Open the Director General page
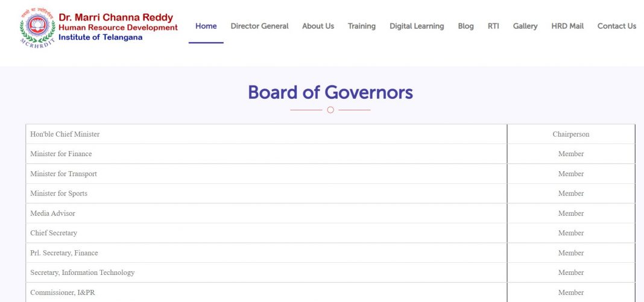The width and height of the screenshot is (644, 302). pyautogui.click(x=259, y=26)
